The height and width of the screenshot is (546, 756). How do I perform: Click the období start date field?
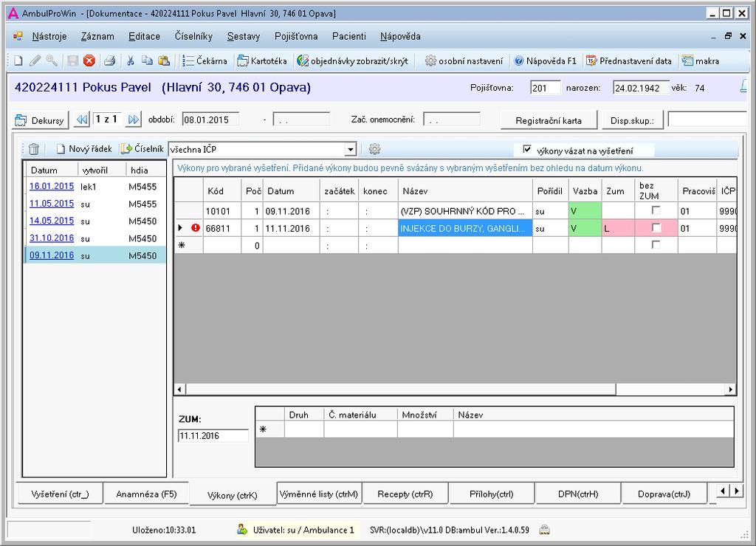coord(210,120)
